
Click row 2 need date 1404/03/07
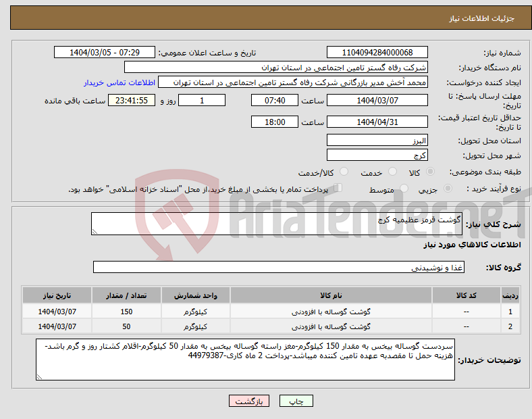coord(57,326)
